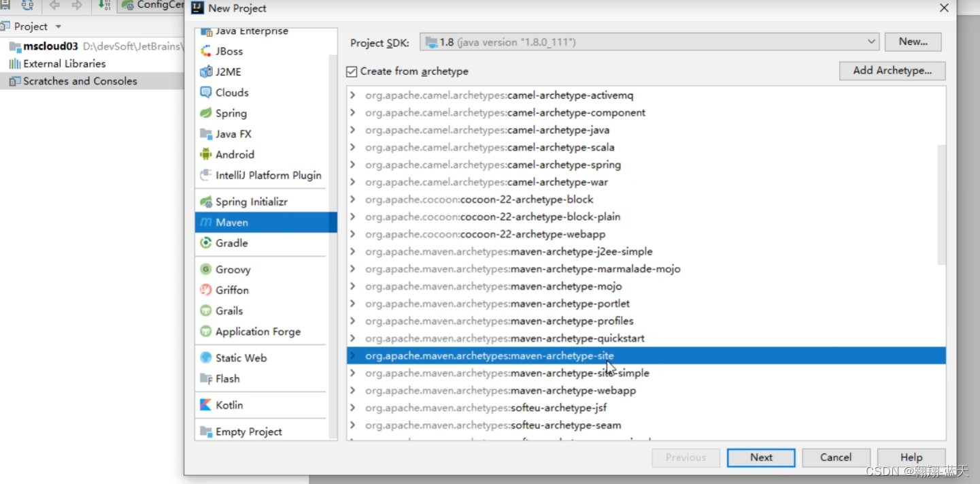Expand maven-archetype-webapp entry
This screenshot has width=980, height=484.
click(x=352, y=391)
